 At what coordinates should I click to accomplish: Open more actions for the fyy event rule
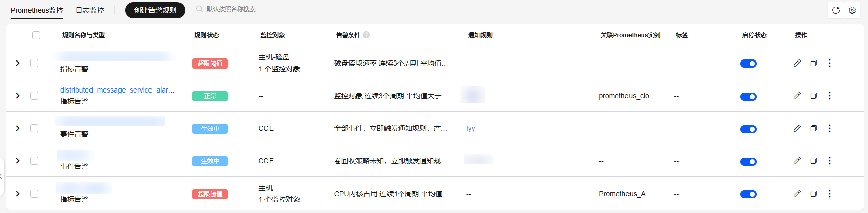click(x=829, y=128)
